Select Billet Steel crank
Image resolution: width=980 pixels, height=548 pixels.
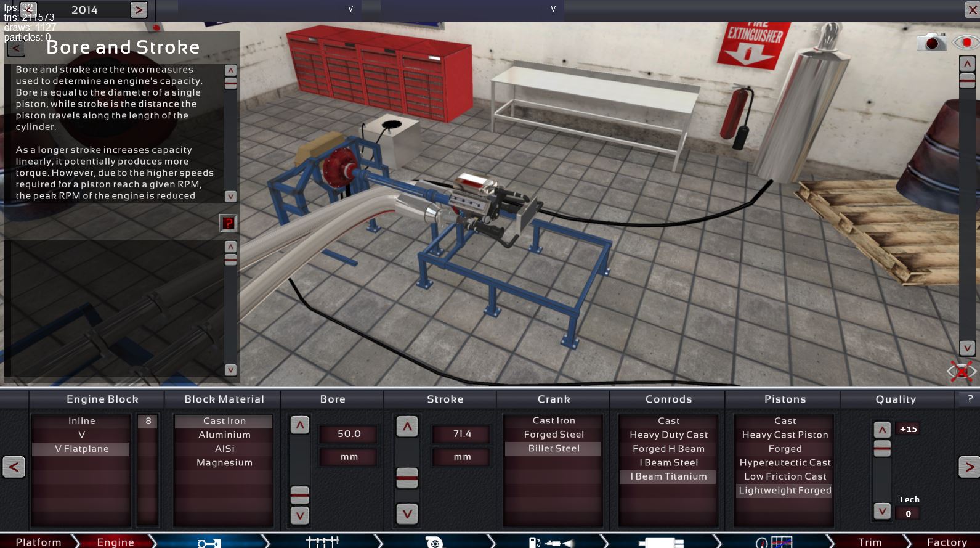click(x=553, y=448)
